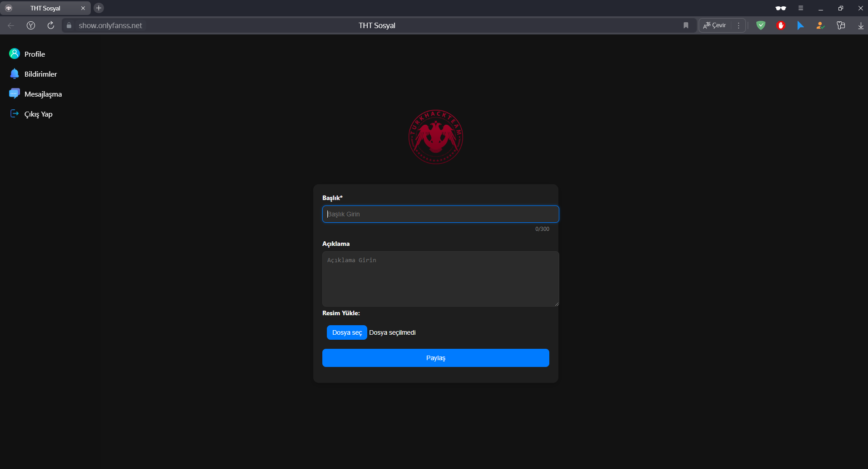Focus the Başlık Girin title field
Screen dimensions: 868x469
pyautogui.click(x=440, y=214)
